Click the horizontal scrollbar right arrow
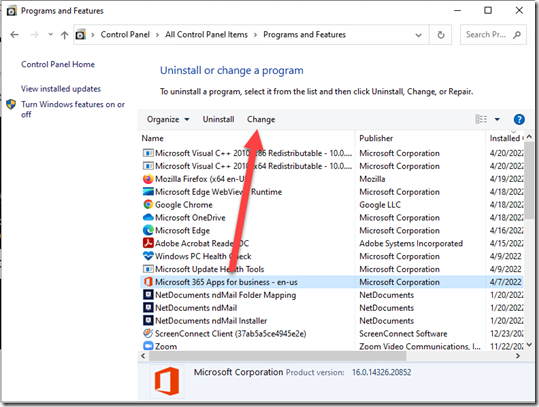Screen dimensions: 539x407 (x=518, y=356)
